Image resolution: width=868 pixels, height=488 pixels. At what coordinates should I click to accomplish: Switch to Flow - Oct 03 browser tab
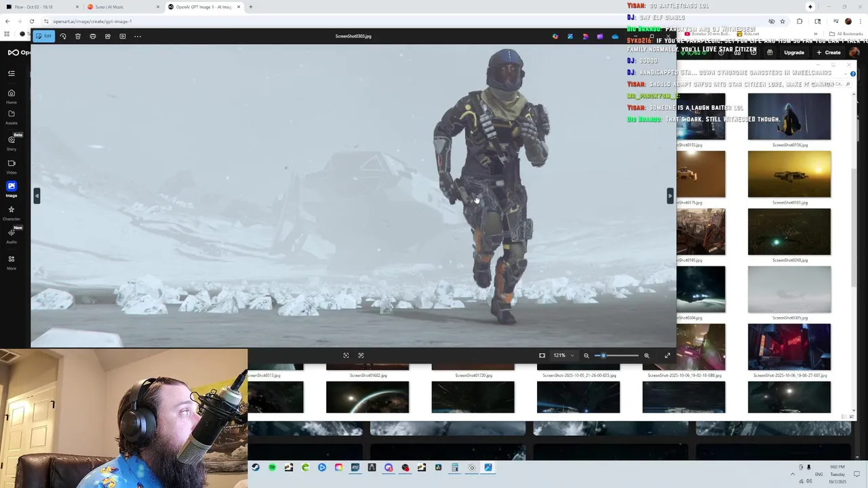[41, 7]
